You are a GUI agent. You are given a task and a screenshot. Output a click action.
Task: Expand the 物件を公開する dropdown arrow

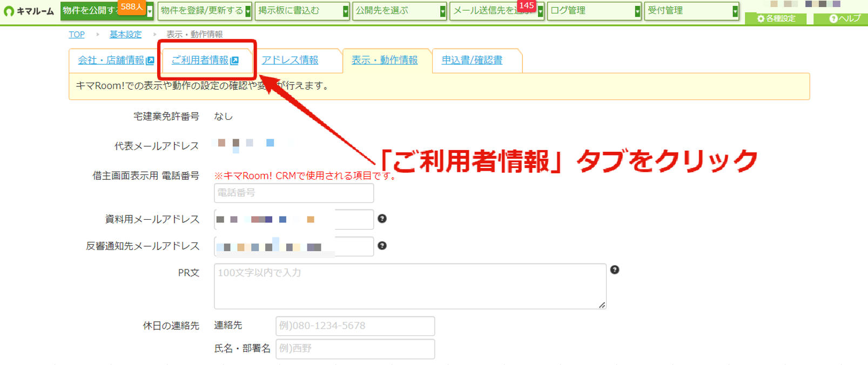click(150, 11)
